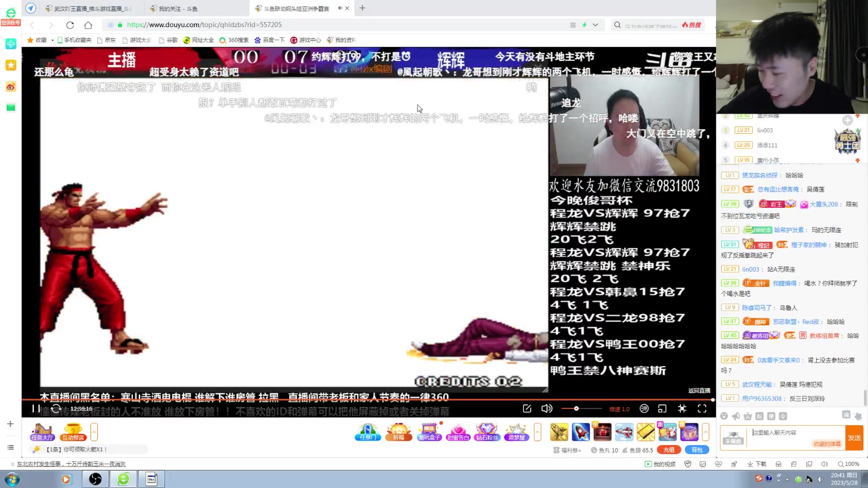Open the 游戏中心 bookmark
868x488 pixels.
306,40
